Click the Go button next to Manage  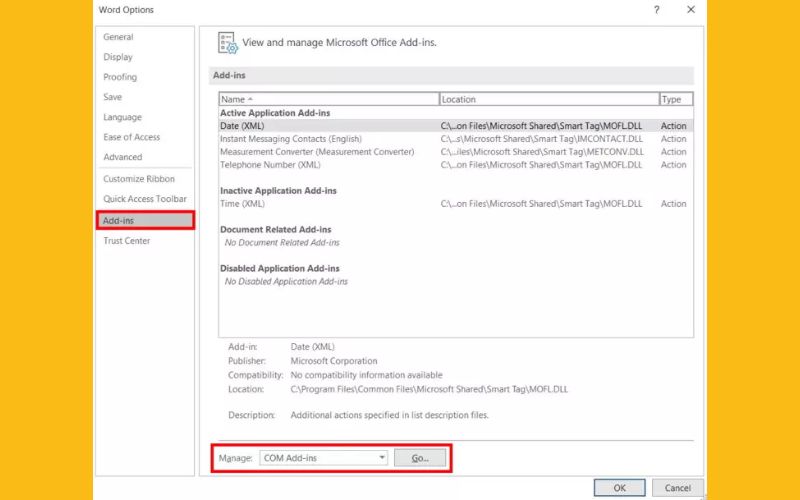(x=419, y=458)
